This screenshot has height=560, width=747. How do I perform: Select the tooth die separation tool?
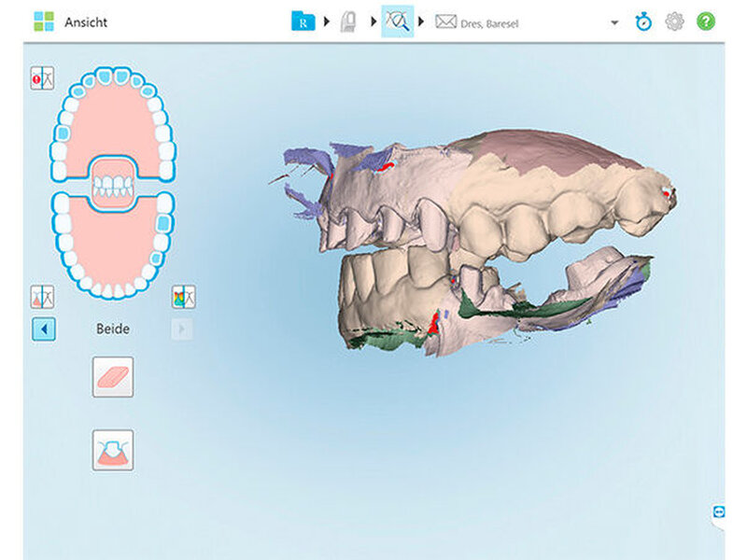tap(113, 450)
